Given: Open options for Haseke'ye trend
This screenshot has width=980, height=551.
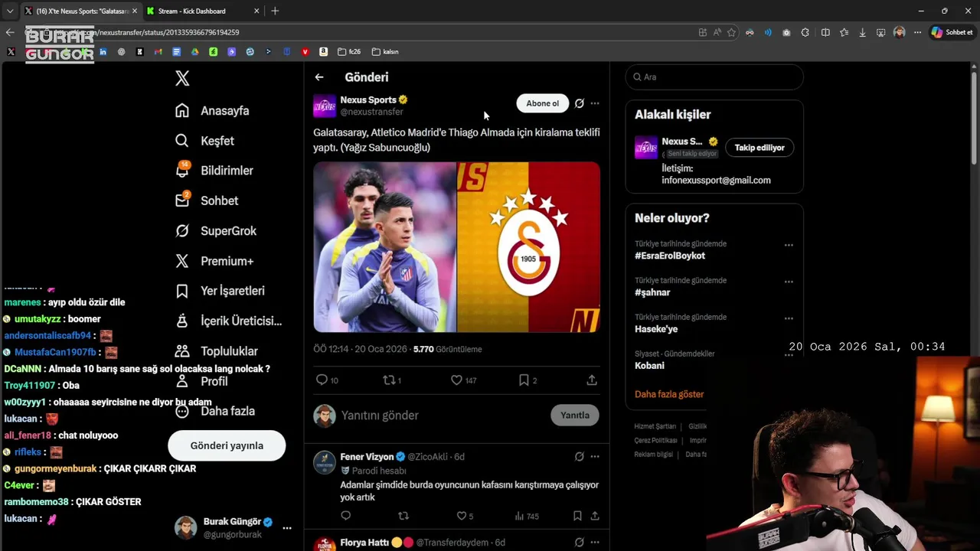Looking at the screenshot, I should 789,319.
